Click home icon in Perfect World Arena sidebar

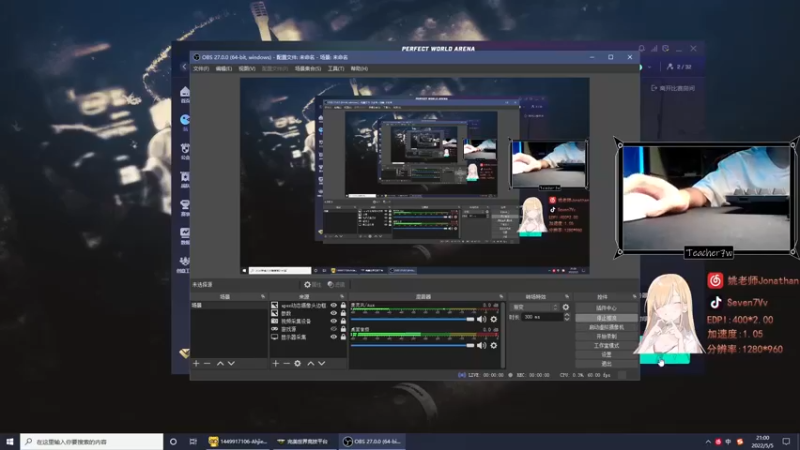tap(185, 92)
